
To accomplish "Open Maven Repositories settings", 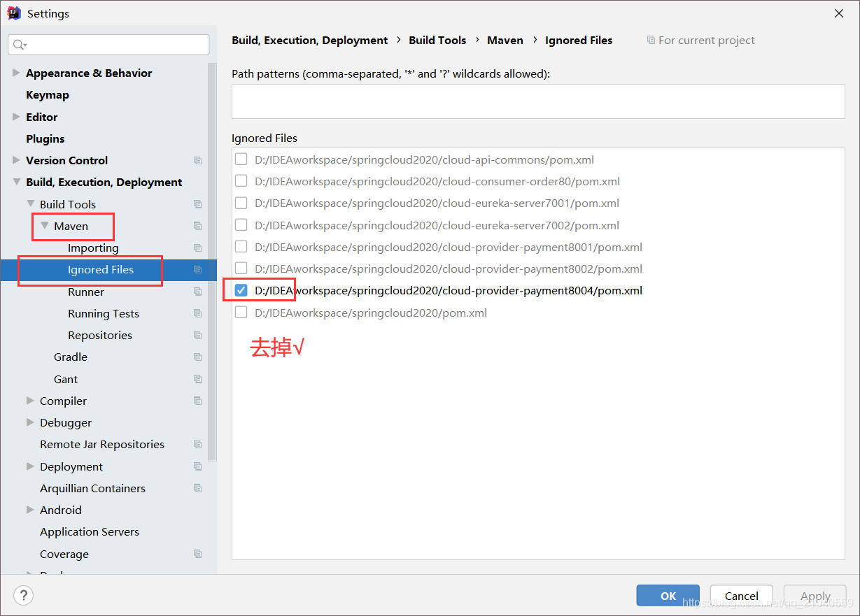I will pyautogui.click(x=100, y=336).
